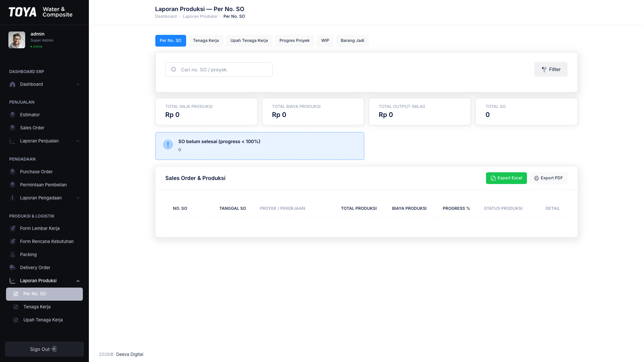
Task: Click the Laporan Pengadaan bar chart icon
Action: tap(12, 198)
